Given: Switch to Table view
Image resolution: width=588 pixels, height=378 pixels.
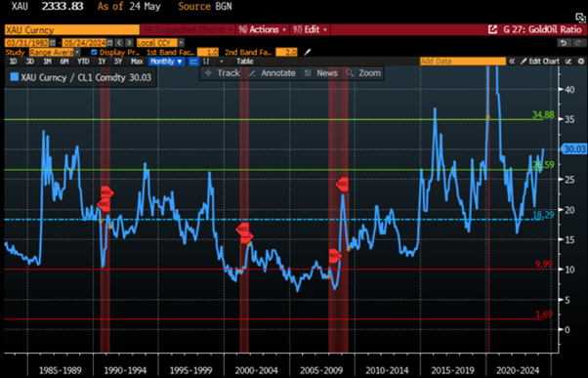Looking at the screenshot, I should tap(245, 62).
